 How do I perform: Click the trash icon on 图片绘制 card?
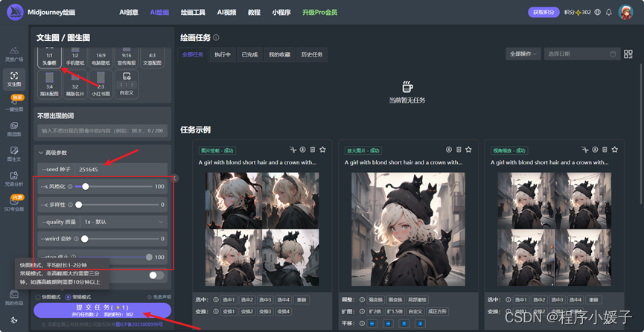[x=313, y=150]
